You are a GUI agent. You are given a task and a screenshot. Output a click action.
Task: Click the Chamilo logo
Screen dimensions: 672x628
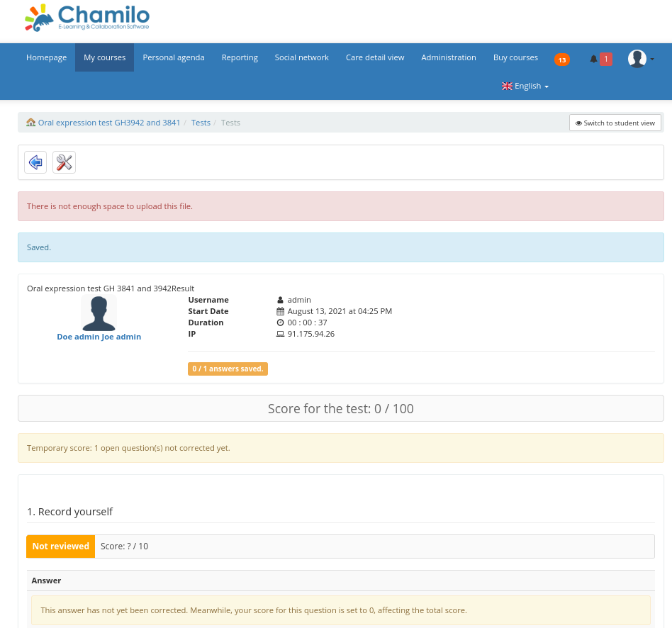85,18
